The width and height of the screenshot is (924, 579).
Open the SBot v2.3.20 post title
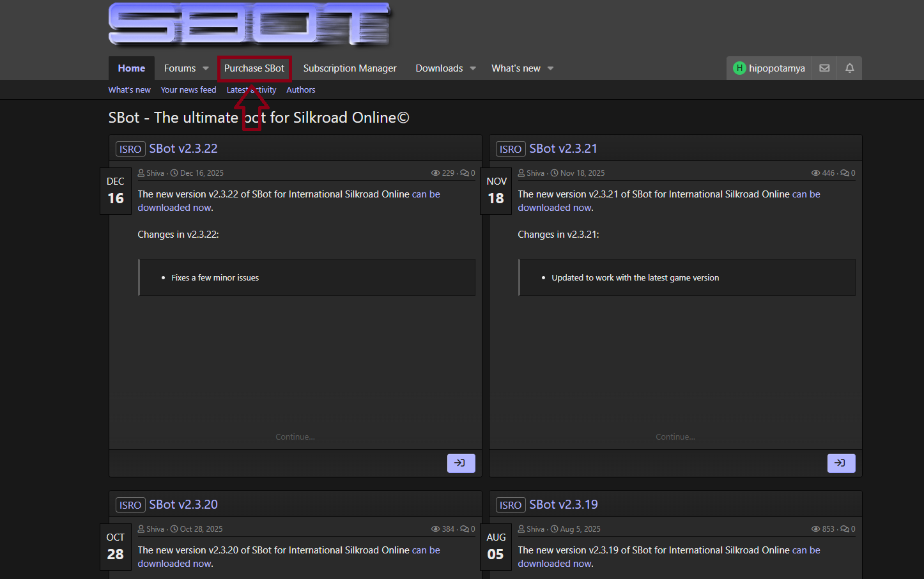[183, 504]
